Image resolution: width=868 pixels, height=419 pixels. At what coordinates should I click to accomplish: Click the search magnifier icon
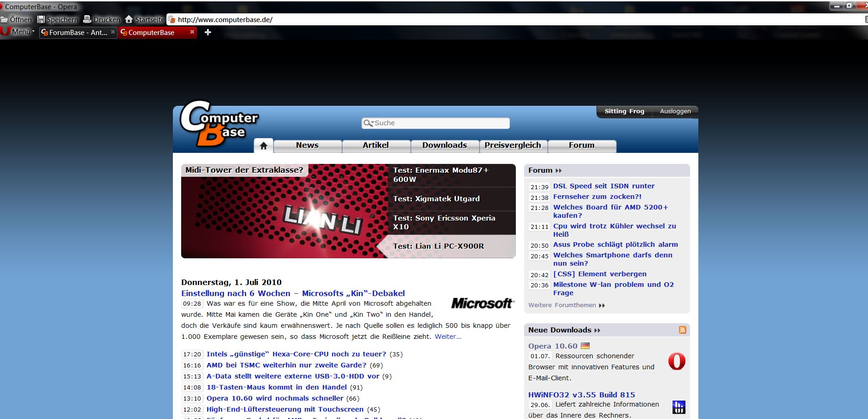tap(368, 123)
